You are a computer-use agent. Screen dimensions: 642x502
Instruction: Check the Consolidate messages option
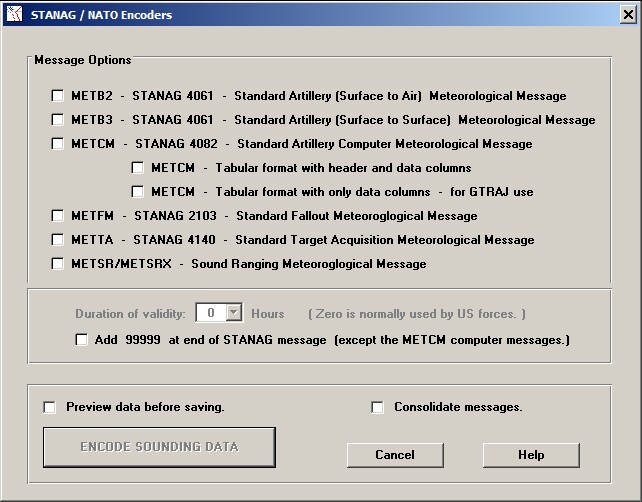(377, 407)
